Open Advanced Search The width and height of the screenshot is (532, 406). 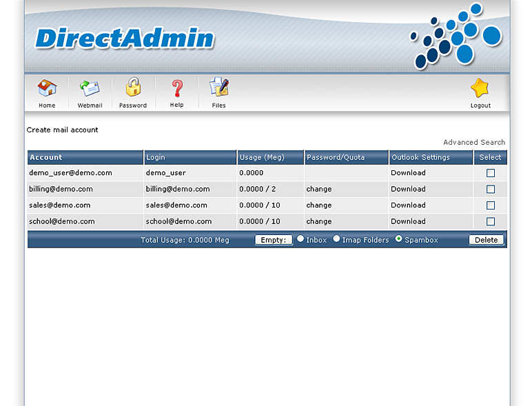click(x=473, y=142)
